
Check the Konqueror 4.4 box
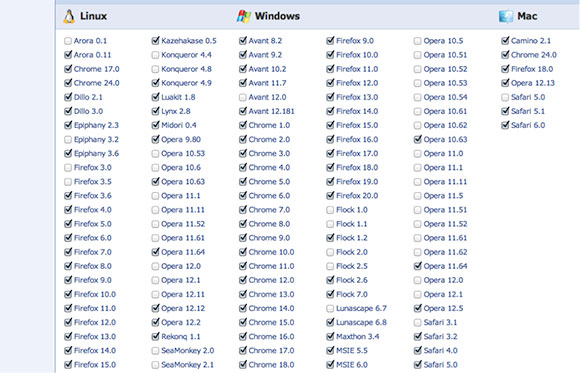[155, 55]
